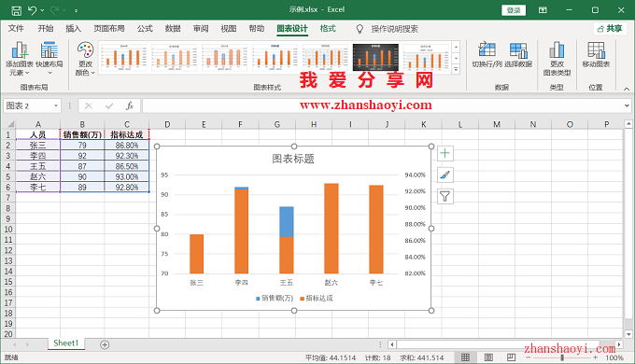This screenshot has height=364, width=635.
Task: Click the 操作说明搜索 search box
Action: pos(394,29)
